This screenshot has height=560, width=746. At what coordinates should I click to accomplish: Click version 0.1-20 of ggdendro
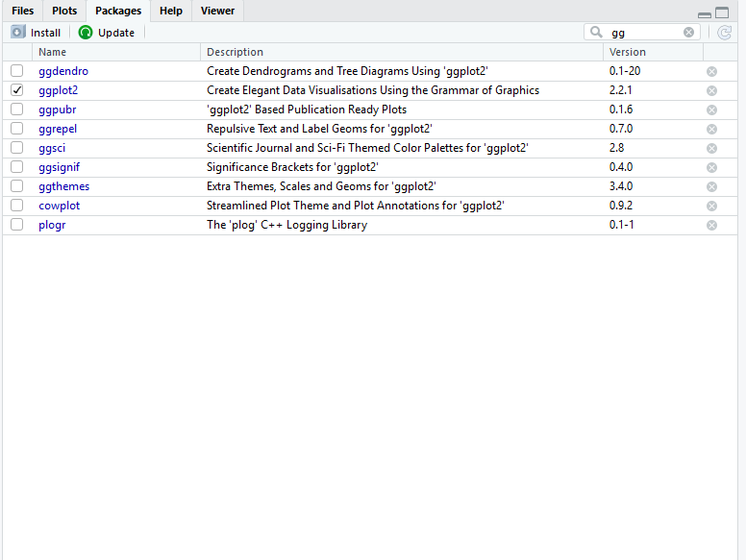pos(625,71)
